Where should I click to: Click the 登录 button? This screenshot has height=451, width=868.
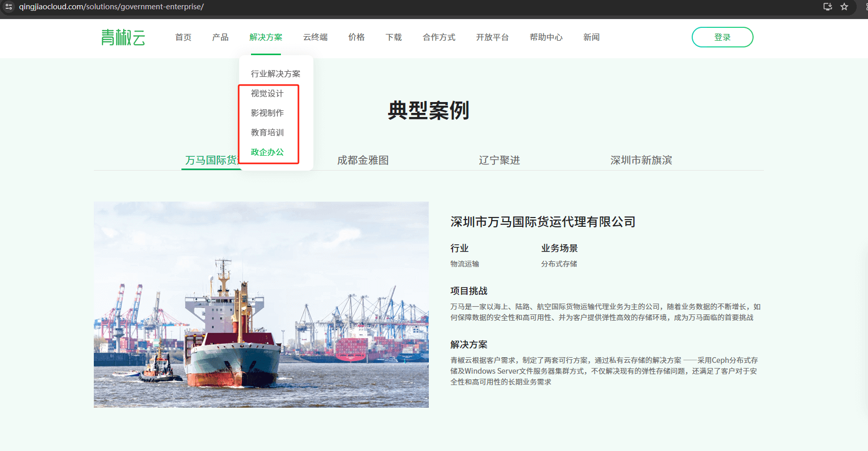click(x=723, y=37)
